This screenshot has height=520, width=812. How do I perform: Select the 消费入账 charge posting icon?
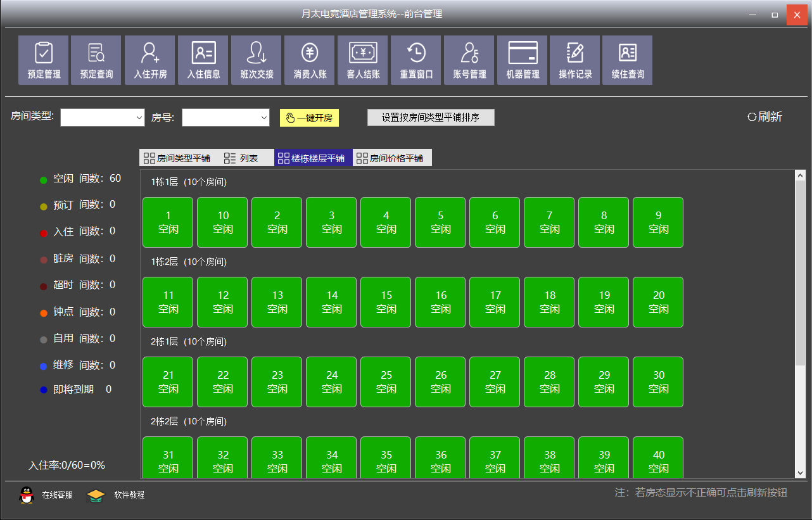[310, 60]
